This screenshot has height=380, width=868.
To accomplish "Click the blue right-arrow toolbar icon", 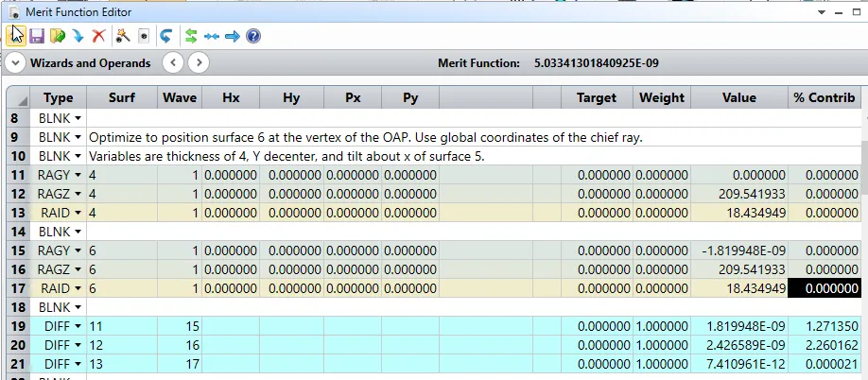I will point(233,36).
